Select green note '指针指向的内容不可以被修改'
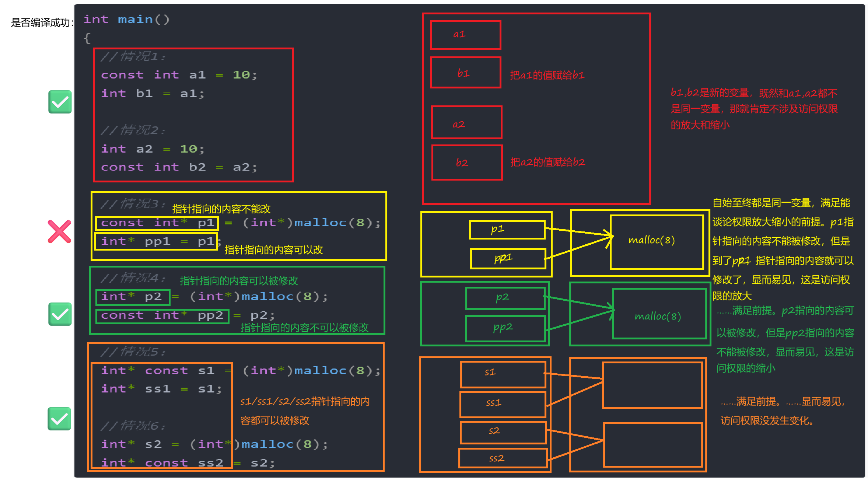Screen dimensions: 868x482 point(305,328)
